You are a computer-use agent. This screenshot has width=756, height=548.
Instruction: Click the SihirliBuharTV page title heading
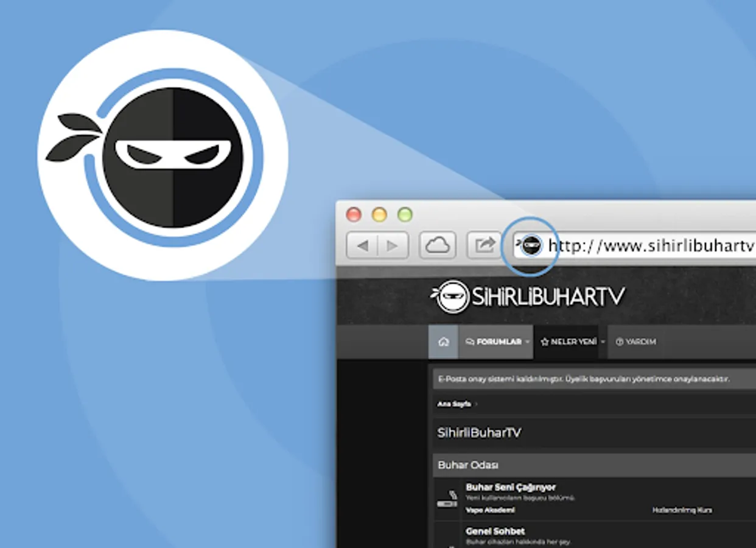coord(479,433)
